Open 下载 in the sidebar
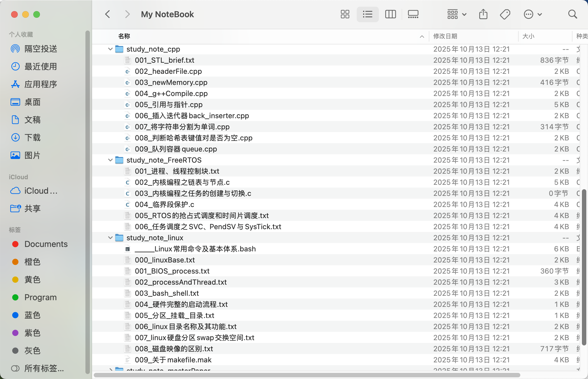This screenshot has height=379, width=588. (x=32, y=138)
